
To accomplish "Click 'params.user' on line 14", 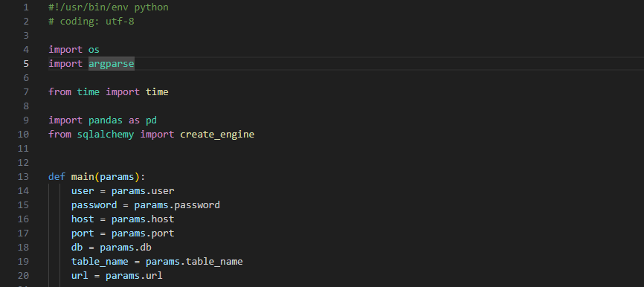I will (143, 191).
